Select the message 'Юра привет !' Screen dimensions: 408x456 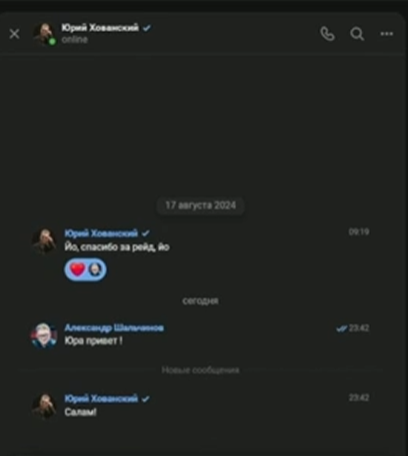93,341
